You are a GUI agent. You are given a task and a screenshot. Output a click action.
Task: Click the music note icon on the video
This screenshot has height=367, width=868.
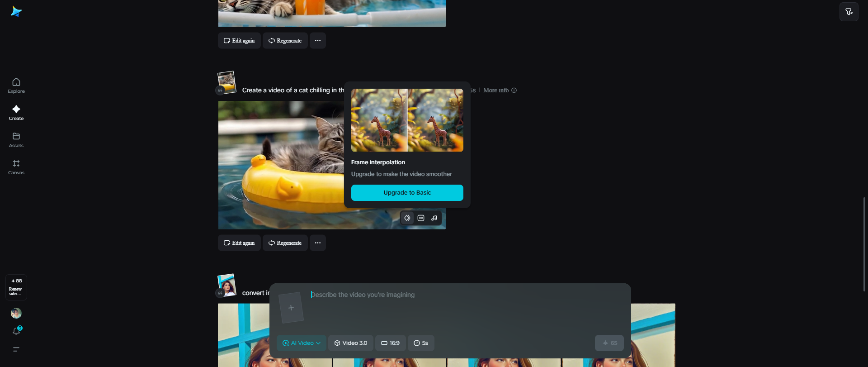point(434,218)
